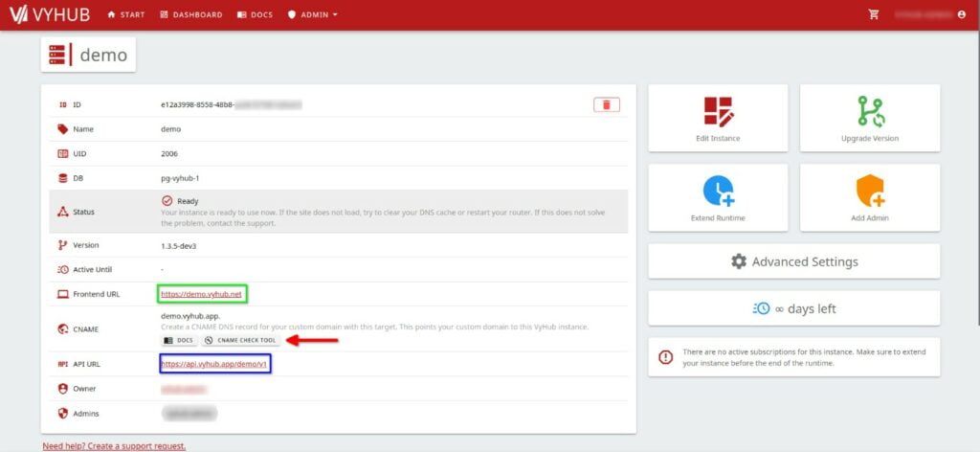Click the Owner row icon
Screen dimensions: 980x452
pos(62,388)
